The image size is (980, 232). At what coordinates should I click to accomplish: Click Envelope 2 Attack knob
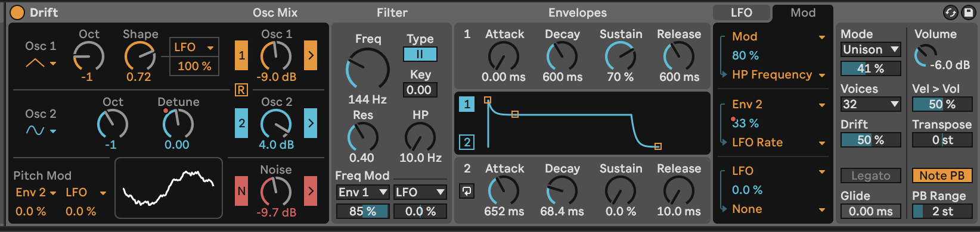coord(504,192)
